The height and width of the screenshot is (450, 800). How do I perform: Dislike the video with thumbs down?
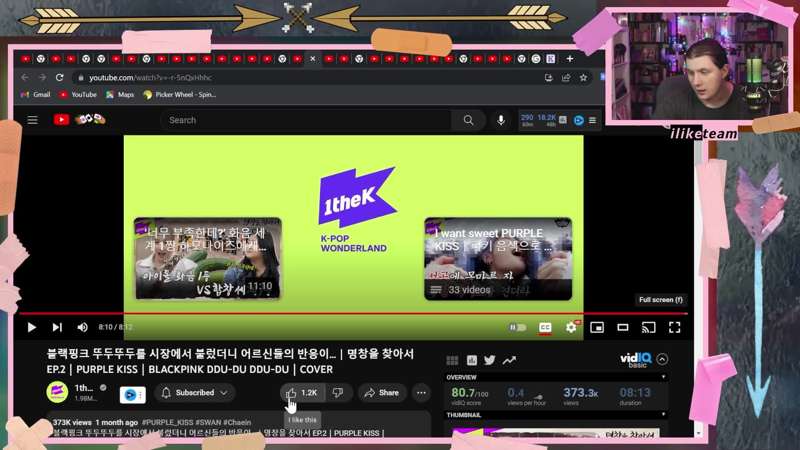tap(338, 393)
